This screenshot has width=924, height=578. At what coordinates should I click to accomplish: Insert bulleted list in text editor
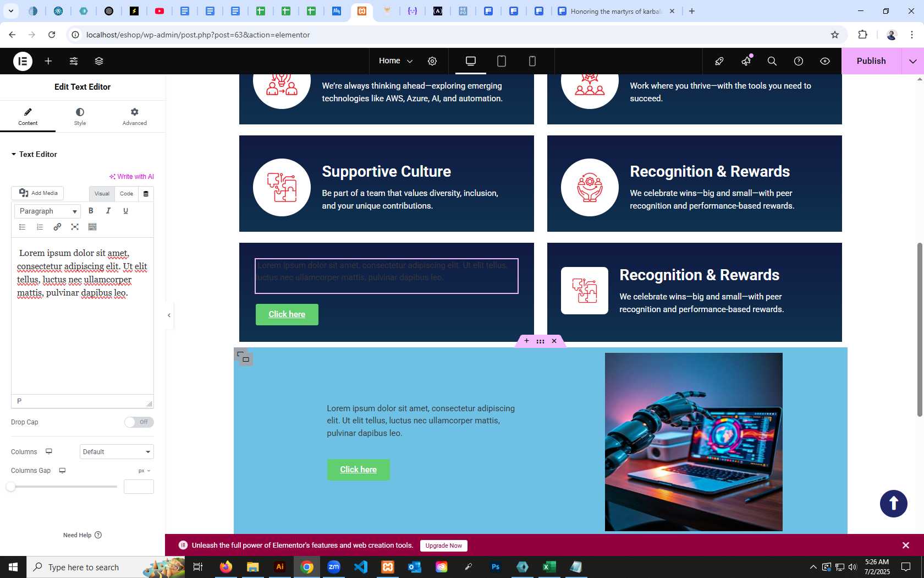point(23,227)
